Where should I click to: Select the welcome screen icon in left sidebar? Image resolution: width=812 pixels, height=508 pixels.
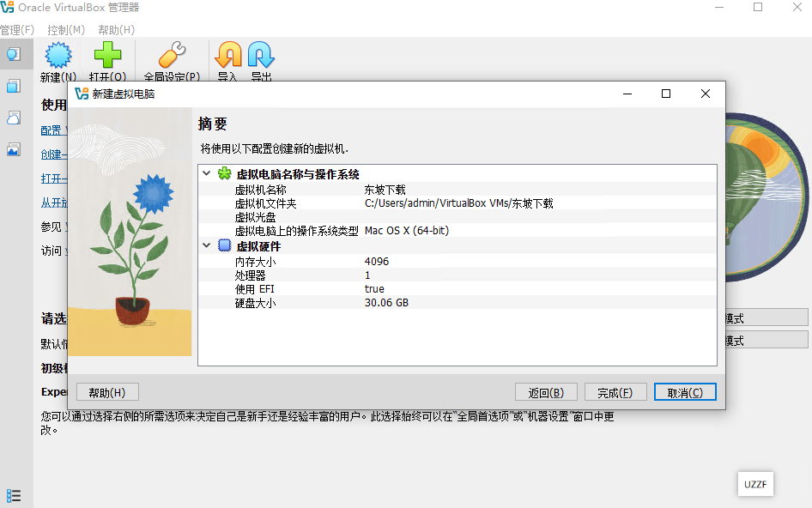(x=13, y=53)
